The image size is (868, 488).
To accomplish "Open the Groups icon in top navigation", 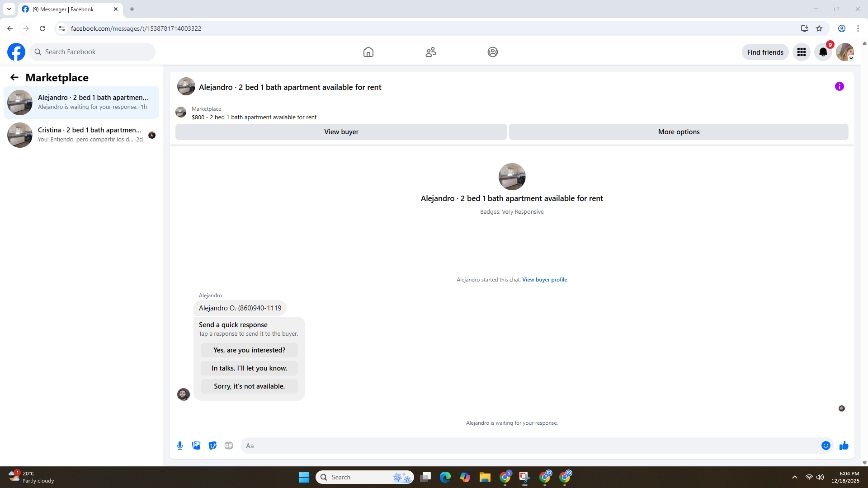I will point(493,52).
